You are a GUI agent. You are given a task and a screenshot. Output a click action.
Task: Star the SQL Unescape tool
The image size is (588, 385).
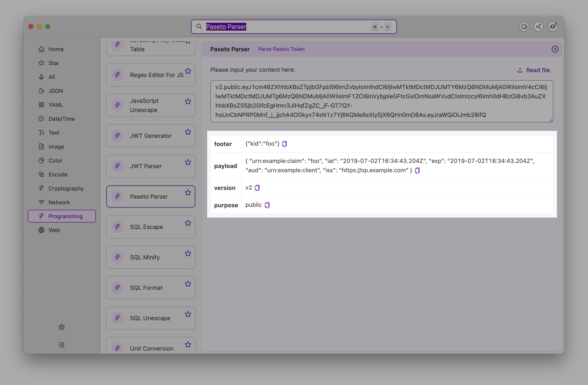click(x=188, y=314)
